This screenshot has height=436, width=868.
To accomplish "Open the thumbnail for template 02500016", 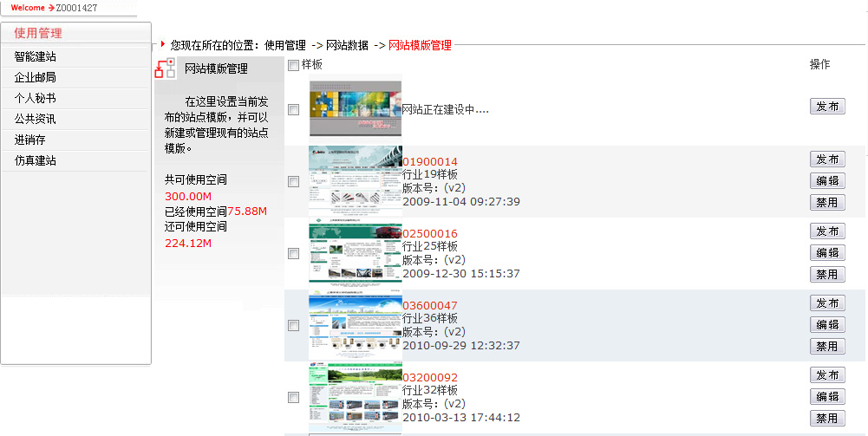I will (x=356, y=253).
